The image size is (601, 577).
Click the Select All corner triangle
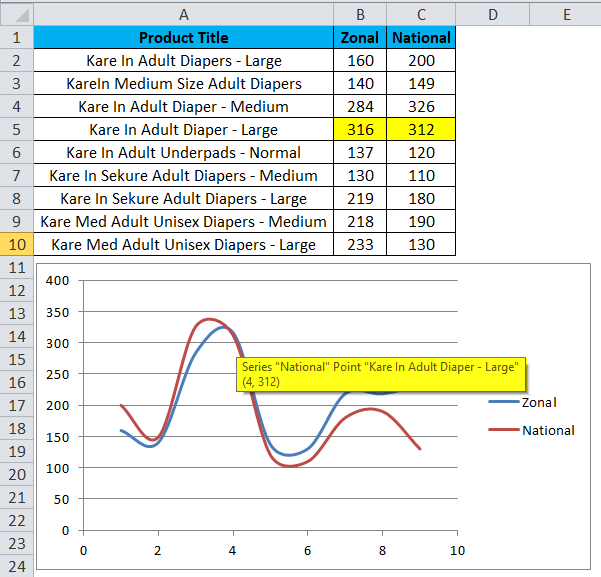point(17,15)
